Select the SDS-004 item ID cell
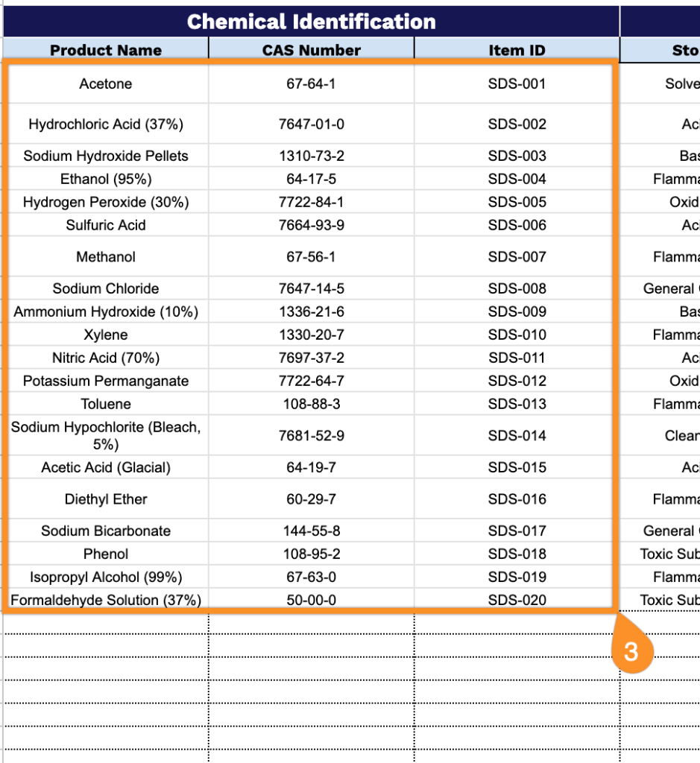The image size is (700, 763). tap(517, 179)
